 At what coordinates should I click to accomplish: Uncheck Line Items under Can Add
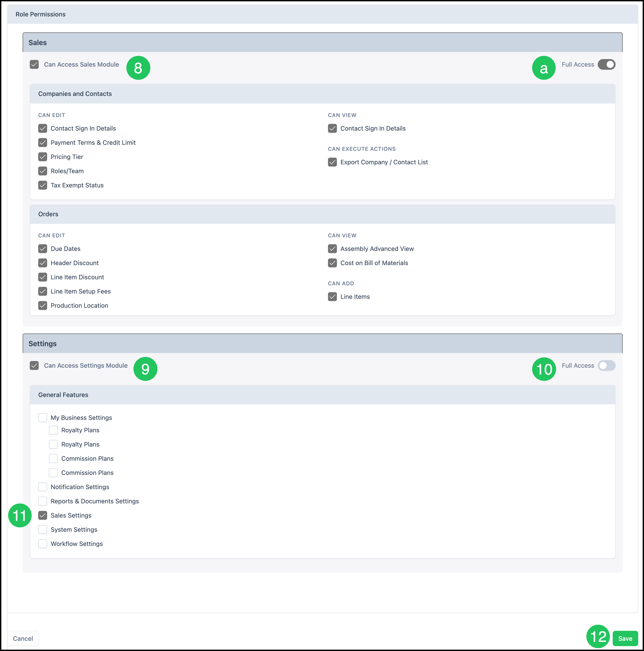[x=332, y=297]
